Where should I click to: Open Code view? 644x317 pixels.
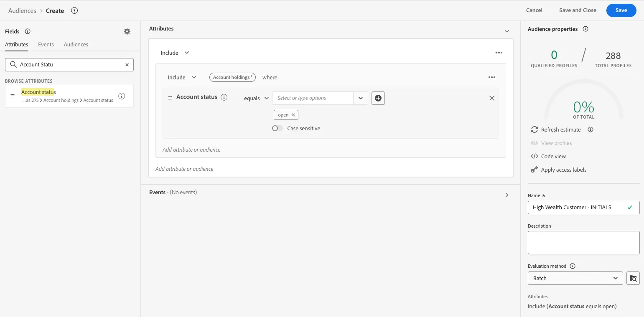tap(548, 156)
